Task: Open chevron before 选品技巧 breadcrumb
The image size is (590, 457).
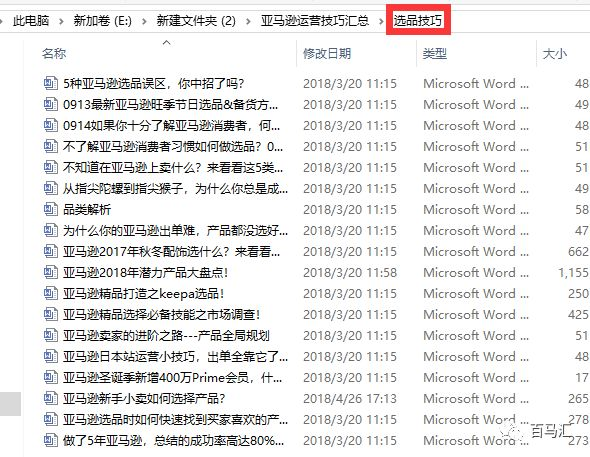Action: coord(381,21)
